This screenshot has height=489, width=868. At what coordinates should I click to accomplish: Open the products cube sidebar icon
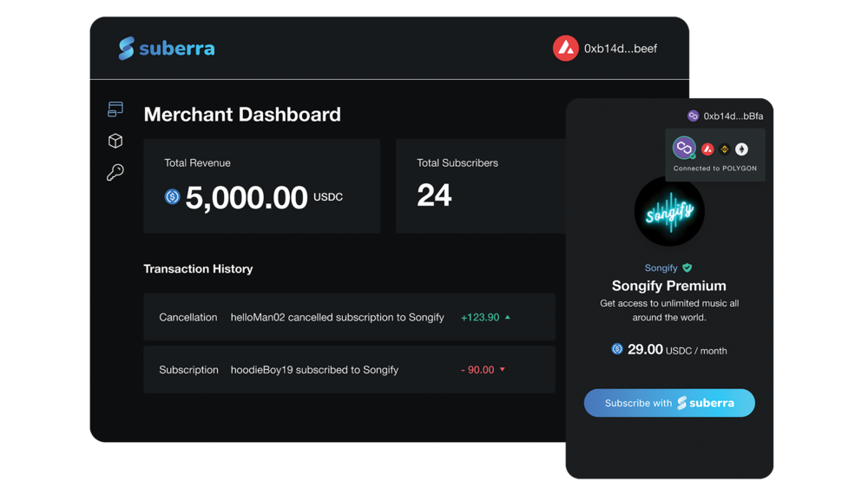point(115,141)
